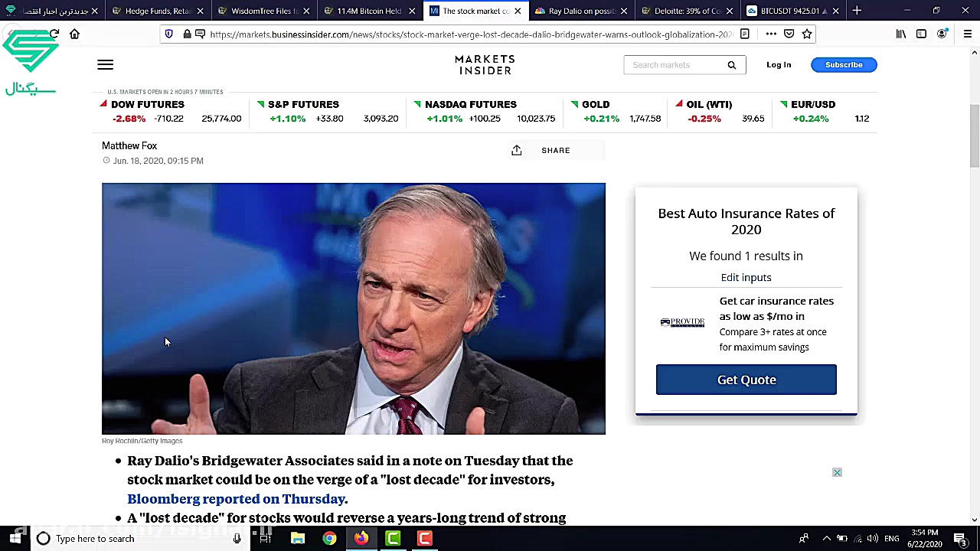Launch Google Chrome from taskbar
This screenshot has height=551, width=980.
[x=329, y=538]
